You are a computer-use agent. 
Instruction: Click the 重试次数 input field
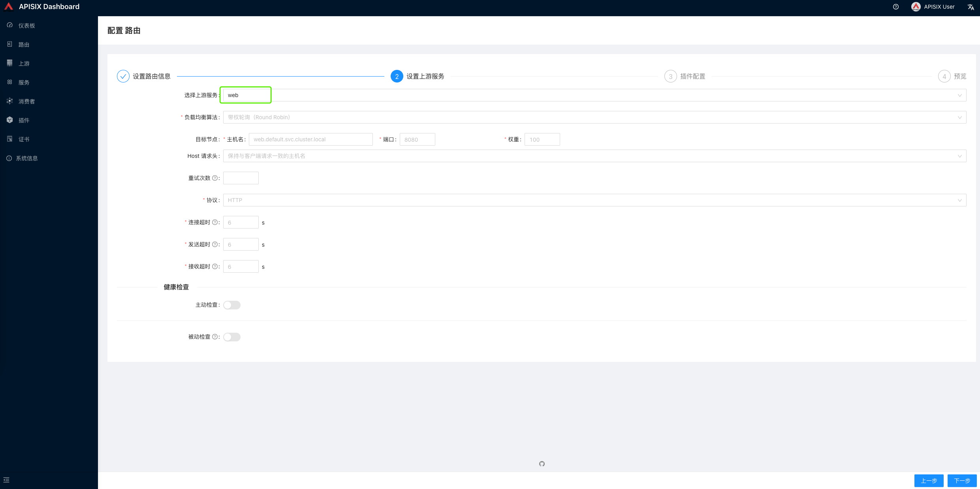(x=241, y=178)
